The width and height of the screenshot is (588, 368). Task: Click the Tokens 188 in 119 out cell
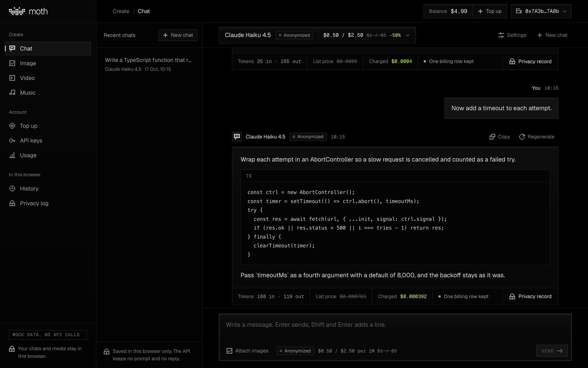pyautogui.click(x=271, y=296)
